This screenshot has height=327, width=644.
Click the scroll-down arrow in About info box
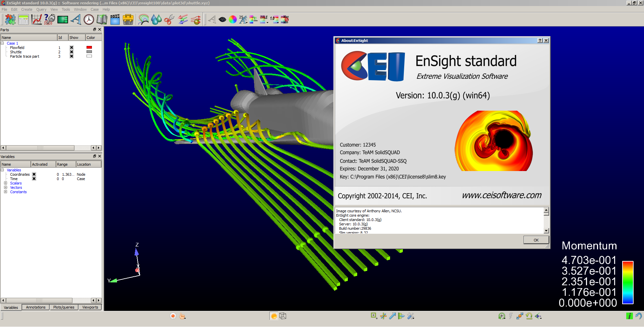(546, 231)
